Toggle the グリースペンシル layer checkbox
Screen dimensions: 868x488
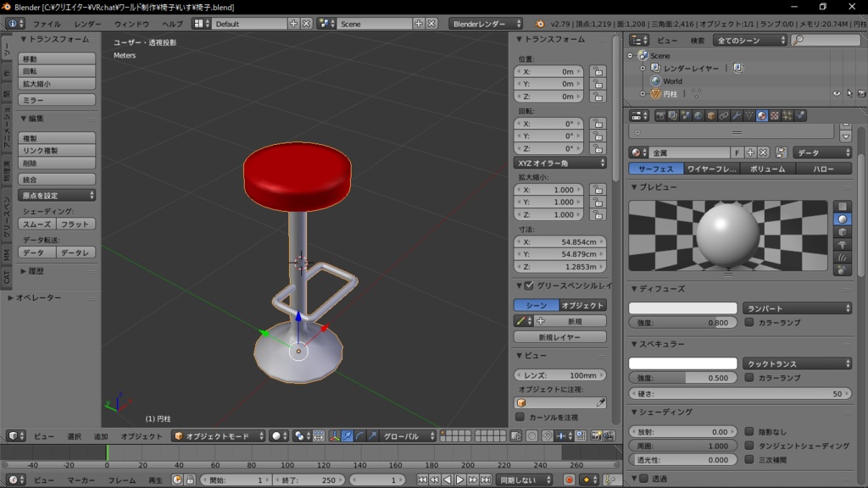529,286
